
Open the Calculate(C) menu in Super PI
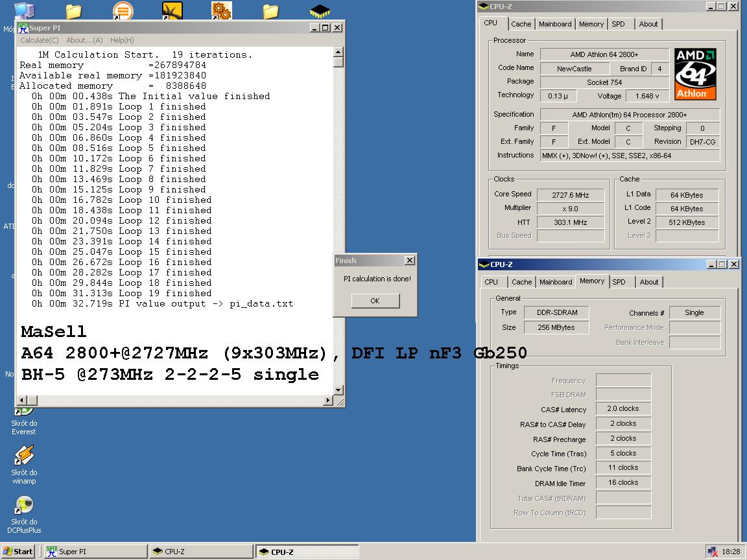[40, 40]
